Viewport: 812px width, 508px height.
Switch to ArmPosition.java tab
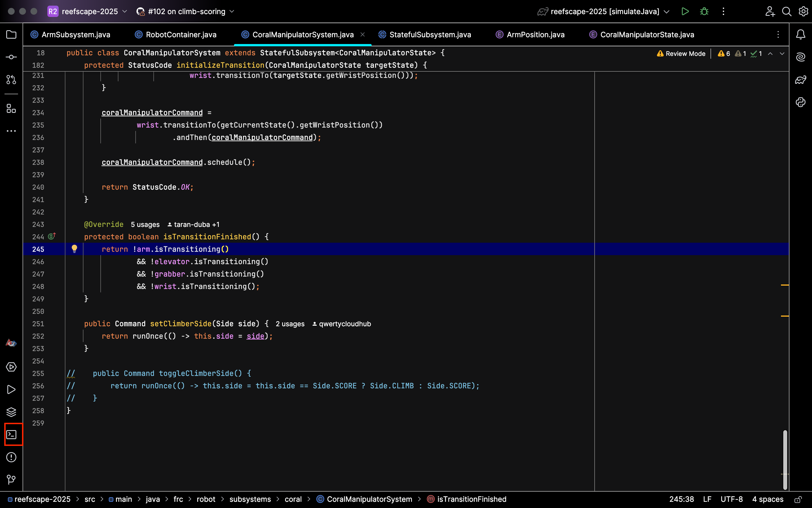click(x=530, y=35)
